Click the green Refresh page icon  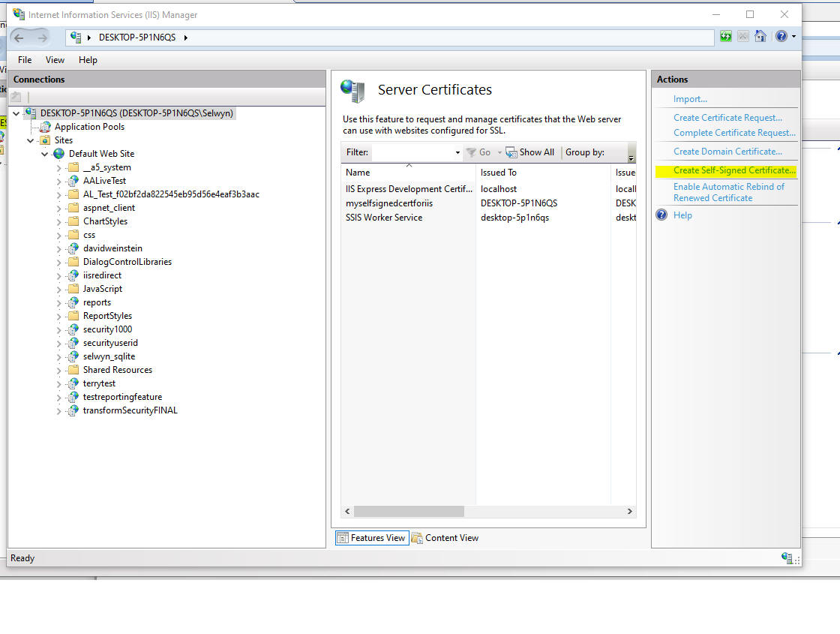coord(726,37)
